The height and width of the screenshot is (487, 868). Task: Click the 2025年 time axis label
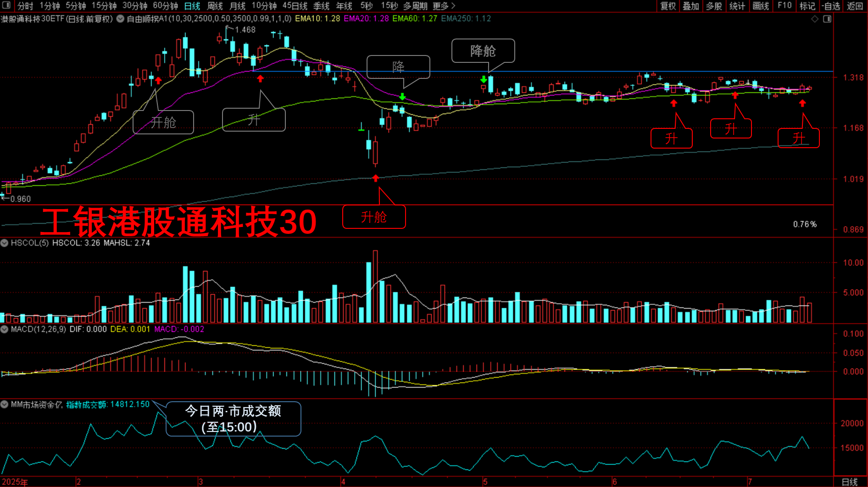tap(15, 482)
